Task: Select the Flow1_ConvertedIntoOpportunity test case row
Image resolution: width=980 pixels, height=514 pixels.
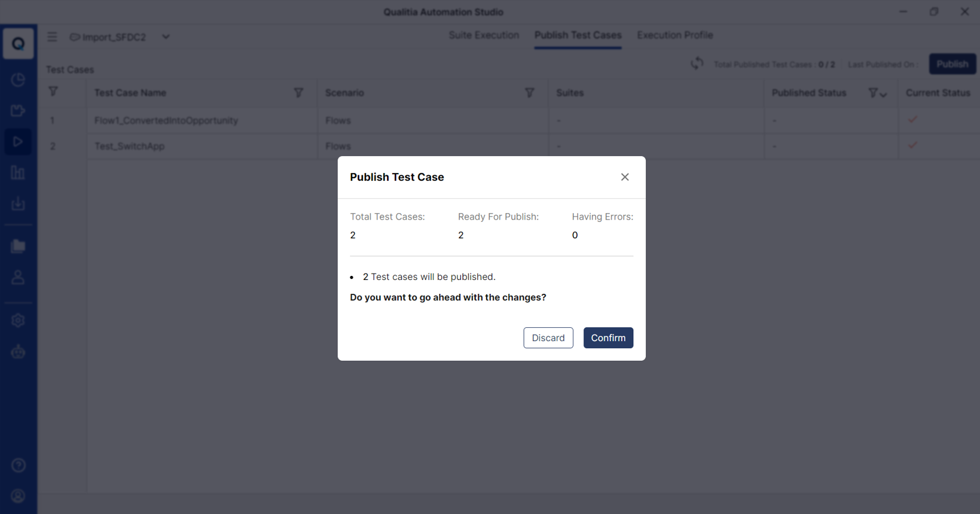Action: point(508,120)
